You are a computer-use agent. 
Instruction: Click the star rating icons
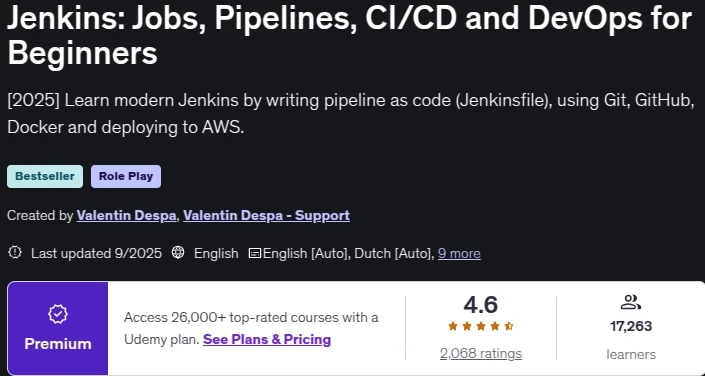481,327
